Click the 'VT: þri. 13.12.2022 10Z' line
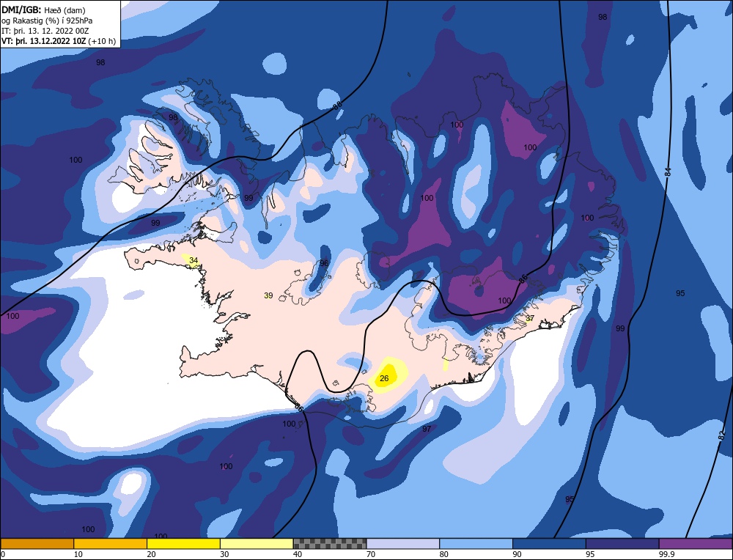 click(59, 41)
